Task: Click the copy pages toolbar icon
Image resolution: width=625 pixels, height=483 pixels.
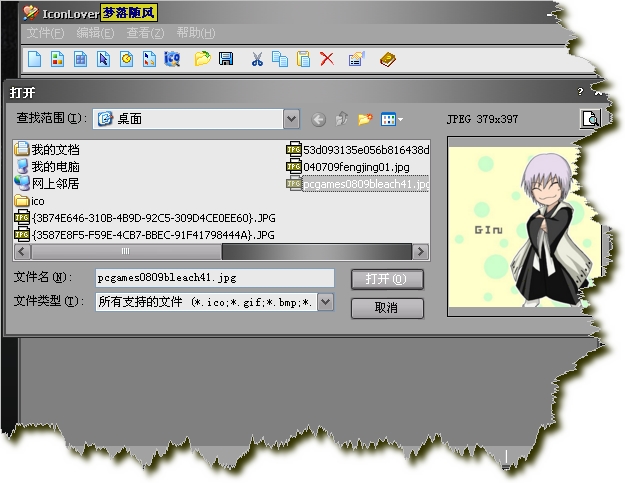Action: 280,59
